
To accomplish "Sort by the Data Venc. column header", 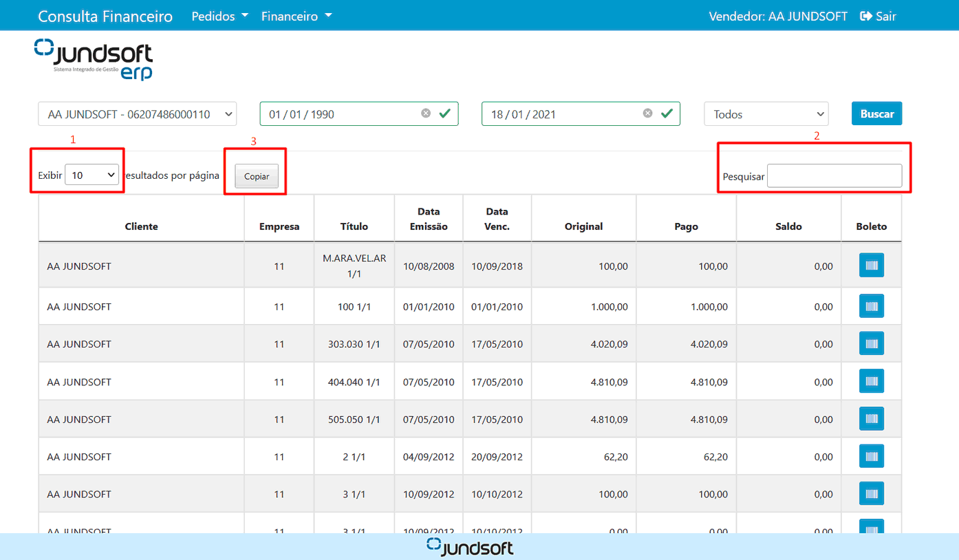I will pyautogui.click(x=497, y=219).
